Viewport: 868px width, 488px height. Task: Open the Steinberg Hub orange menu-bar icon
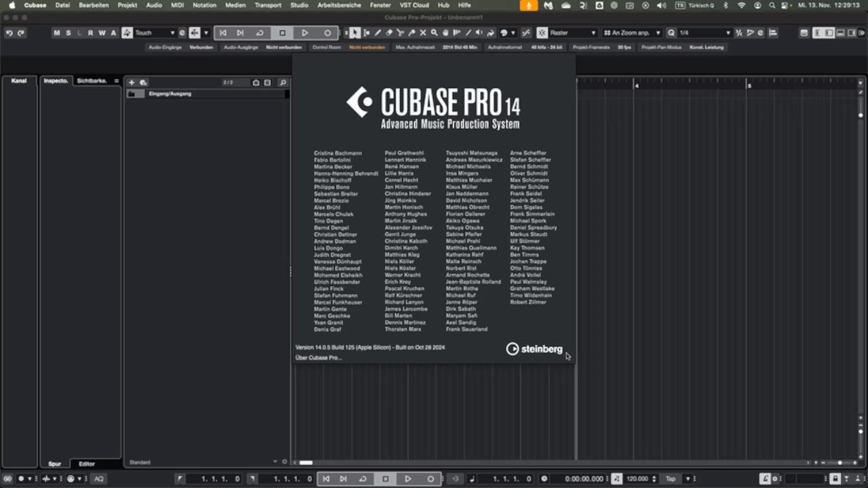529,5
